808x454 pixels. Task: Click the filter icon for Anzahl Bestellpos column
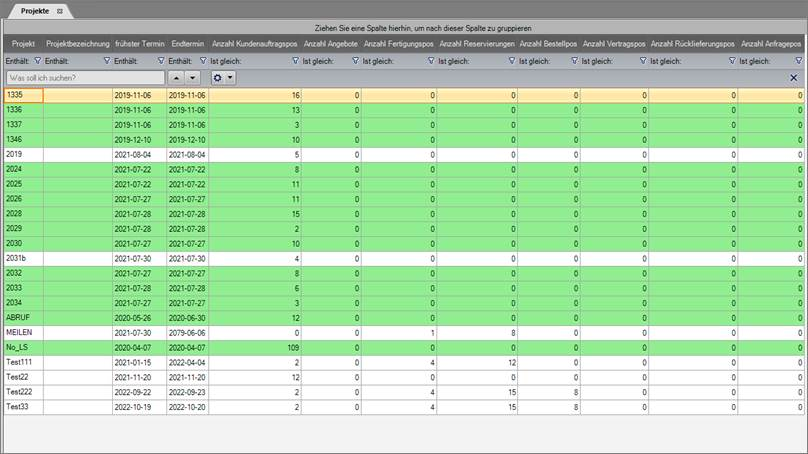pyautogui.click(x=575, y=61)
